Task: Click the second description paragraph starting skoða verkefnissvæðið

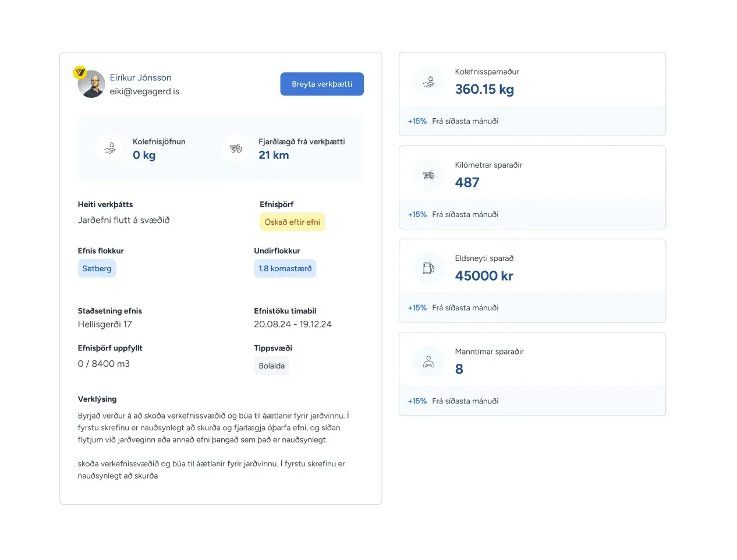Action: 211,470
